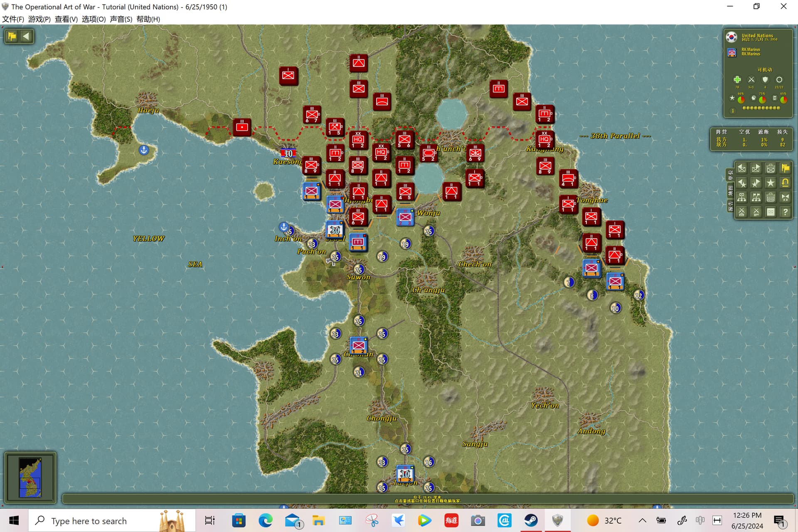Click crossed swords over unit icon
Screen dimensions: 798x532
741,212
